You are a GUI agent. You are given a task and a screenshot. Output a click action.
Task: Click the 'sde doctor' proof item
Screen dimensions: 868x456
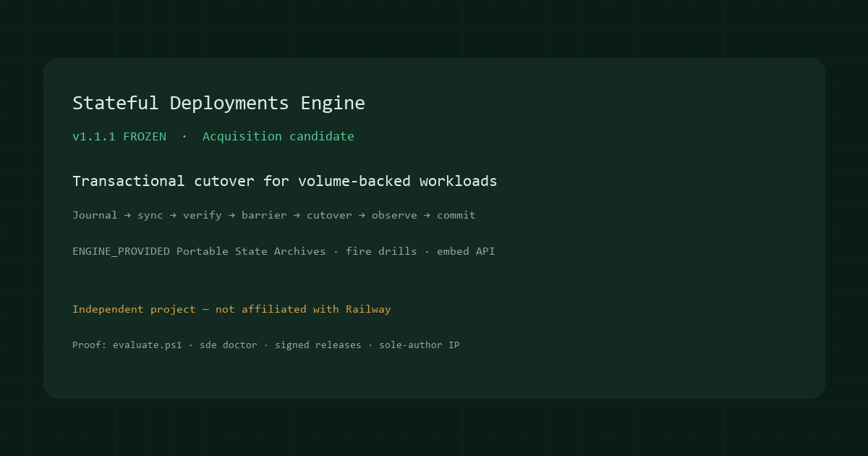tap(229, 345)
